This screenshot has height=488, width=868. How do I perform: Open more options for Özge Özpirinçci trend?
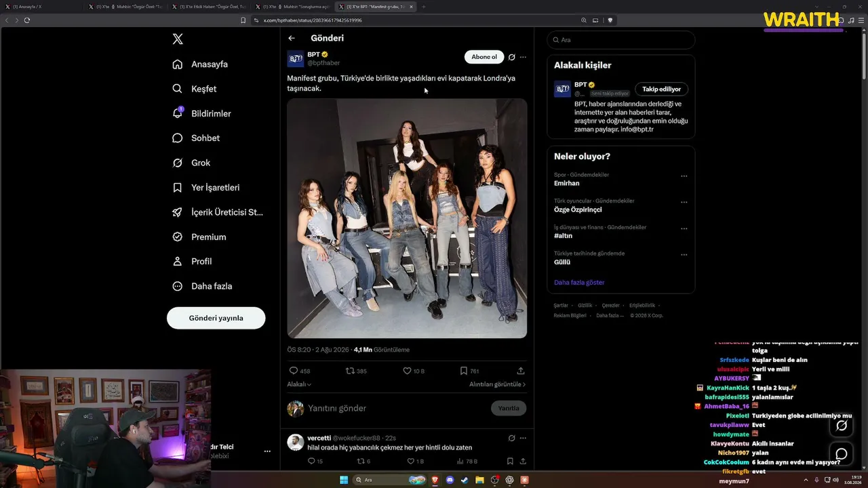(x=684, y=202)
